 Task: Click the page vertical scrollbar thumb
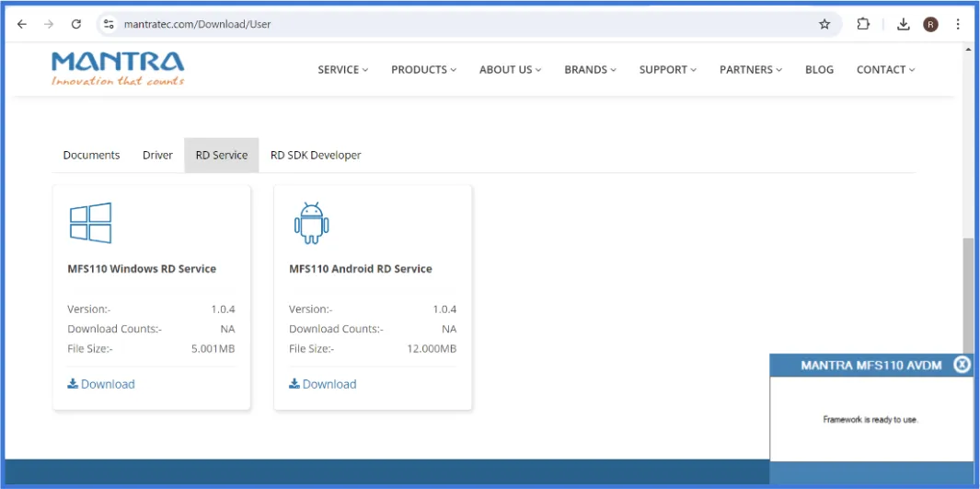[967, 296]
